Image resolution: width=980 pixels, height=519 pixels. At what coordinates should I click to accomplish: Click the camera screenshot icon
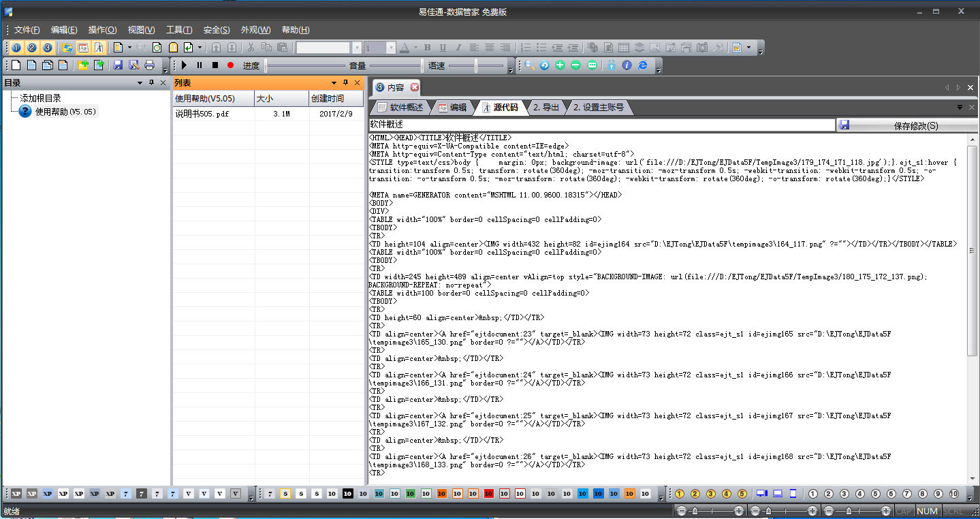(x=701, y=48)
